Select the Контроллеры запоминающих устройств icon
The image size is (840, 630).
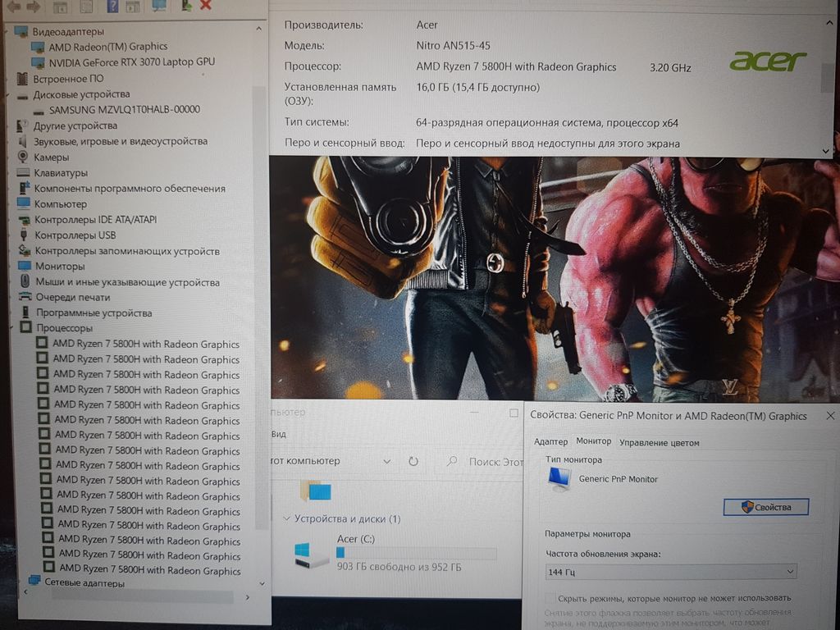25,250
